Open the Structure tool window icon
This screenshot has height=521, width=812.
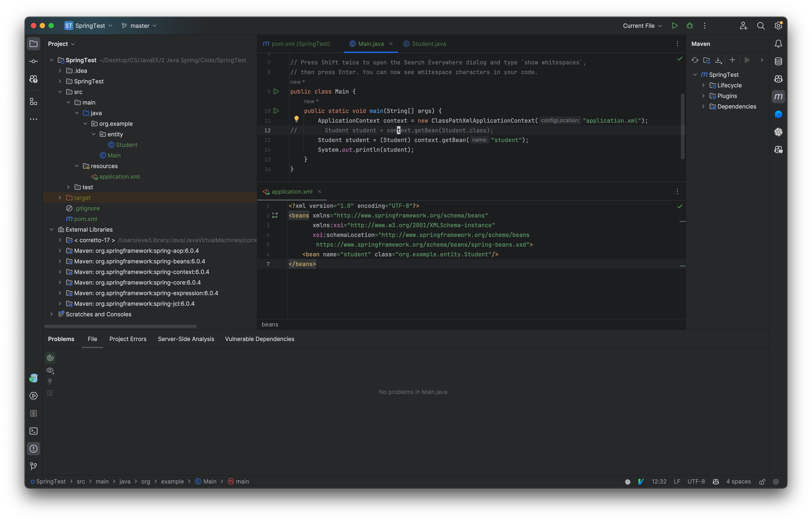(34, 101)
